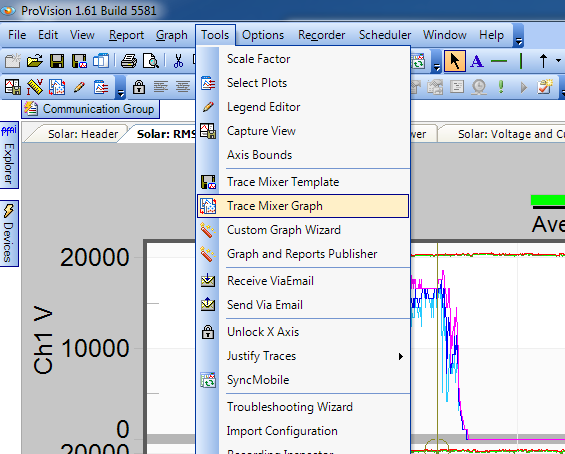Click the center justify traces icon

click(x=183, y=87)
